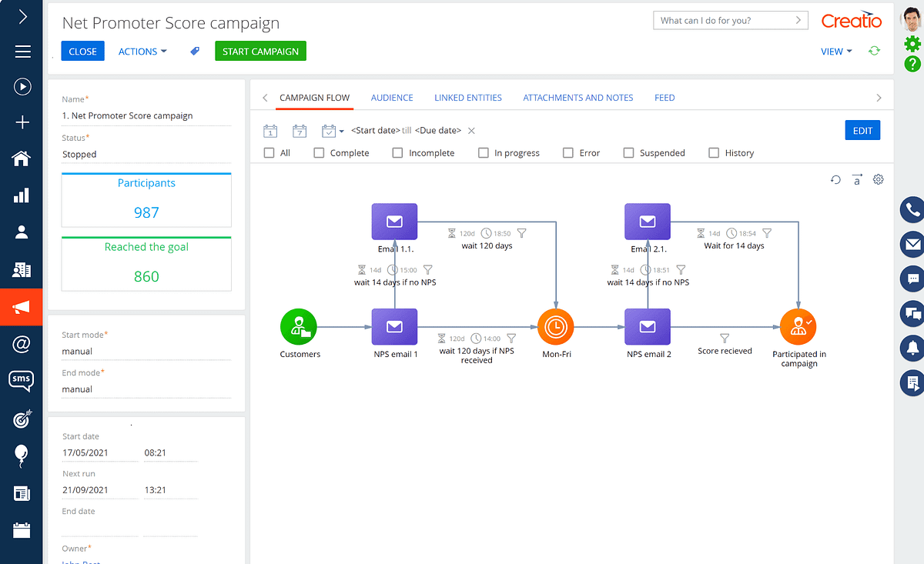Click the refresh icon beside VIEW
Screen dimensions: 924x564
874,51
